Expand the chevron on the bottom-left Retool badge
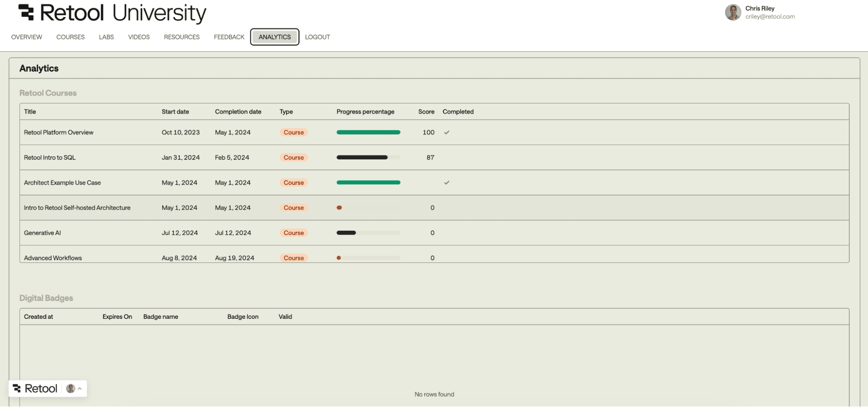 [80, 388]
